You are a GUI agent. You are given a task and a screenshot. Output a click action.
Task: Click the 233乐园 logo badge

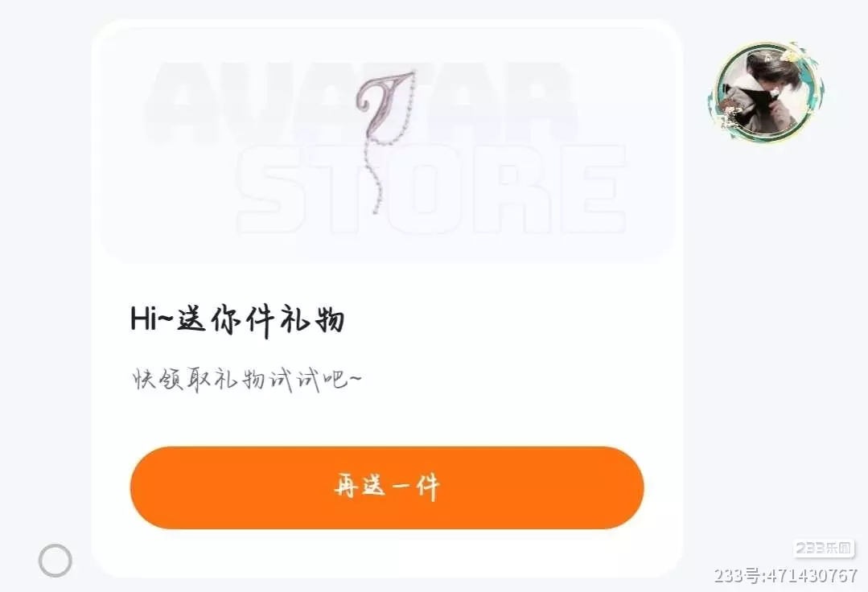(x=824, y=549)
